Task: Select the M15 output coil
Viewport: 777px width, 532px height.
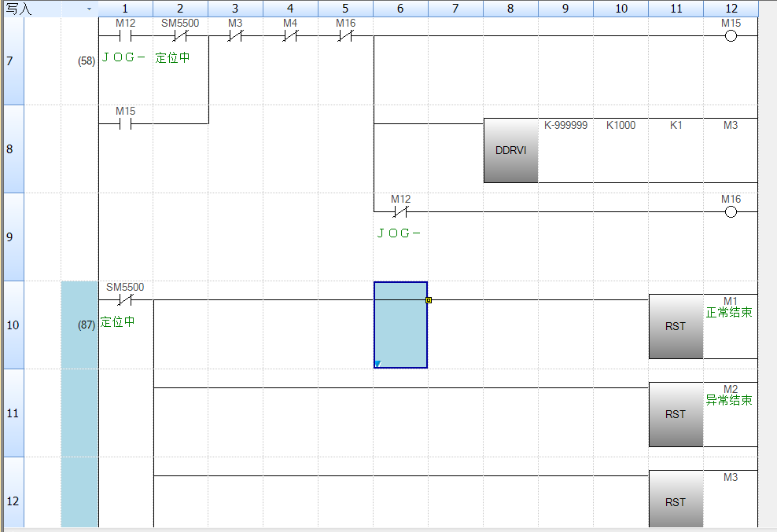Action: 731,35
